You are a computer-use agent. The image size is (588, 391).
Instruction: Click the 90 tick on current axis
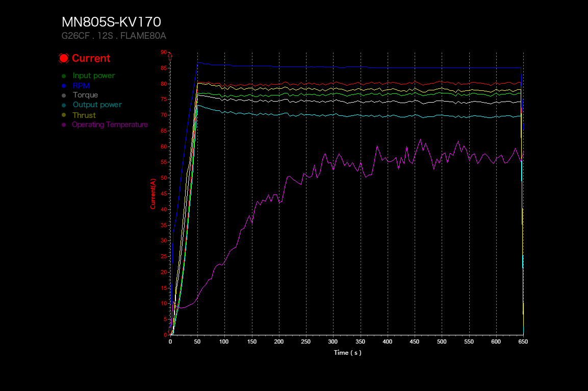(x=164, y=52)
